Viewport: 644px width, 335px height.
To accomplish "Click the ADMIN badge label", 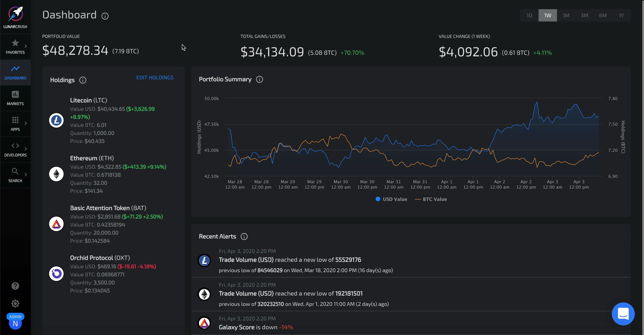I will [15, 317].
